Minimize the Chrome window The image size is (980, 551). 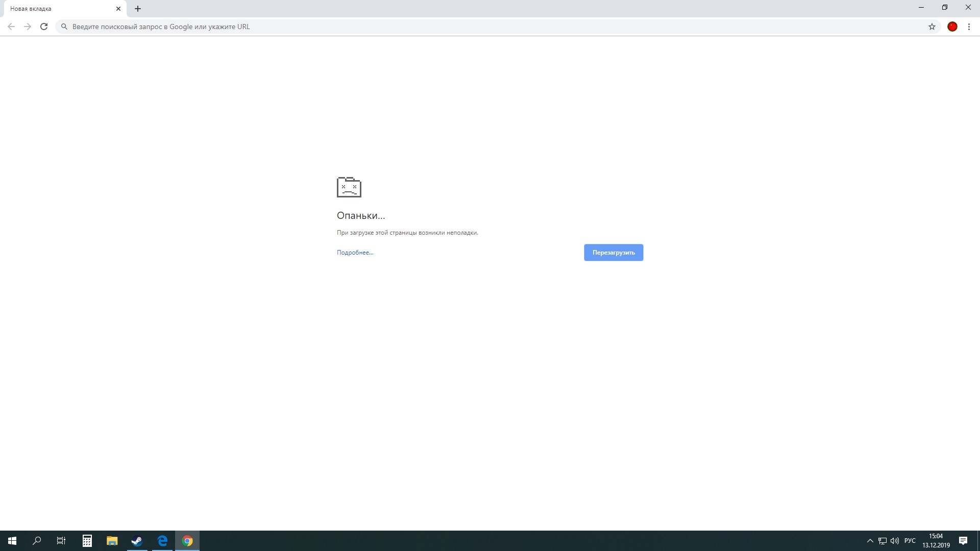point(921,8)
